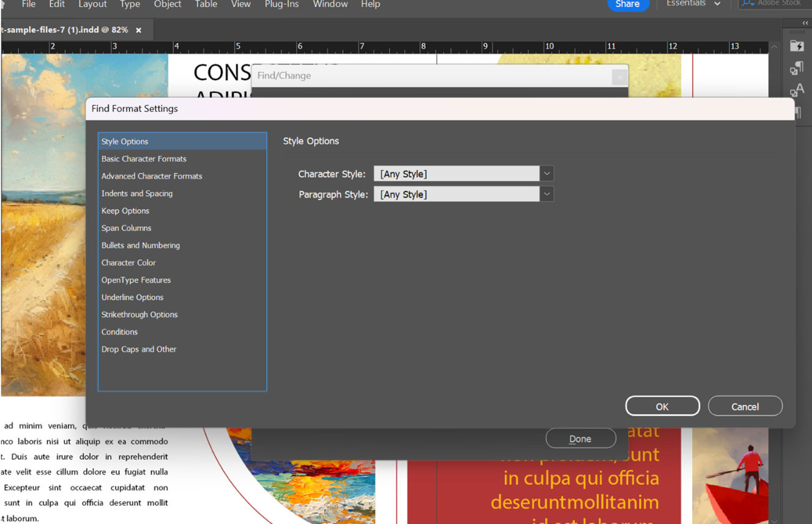Select Indents and Spacing category

(182, 193)
